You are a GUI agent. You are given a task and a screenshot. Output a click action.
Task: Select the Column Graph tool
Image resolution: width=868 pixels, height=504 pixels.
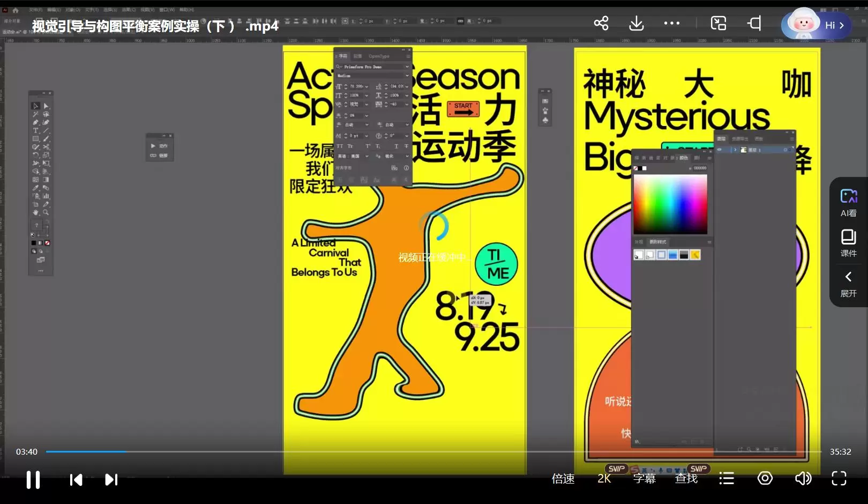[46, 196]
